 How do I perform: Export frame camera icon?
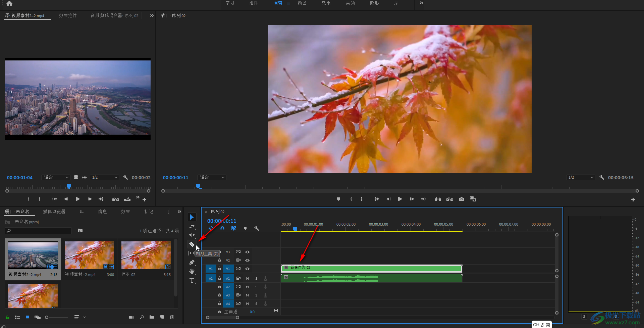[462, 199]
